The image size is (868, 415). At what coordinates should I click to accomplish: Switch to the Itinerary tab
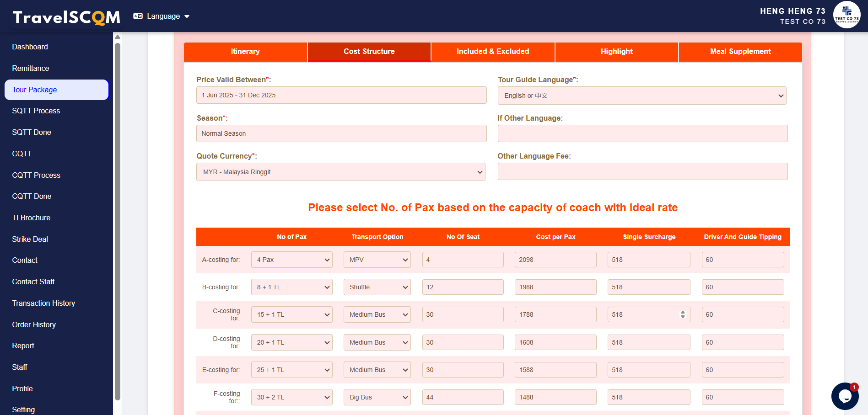245,52
